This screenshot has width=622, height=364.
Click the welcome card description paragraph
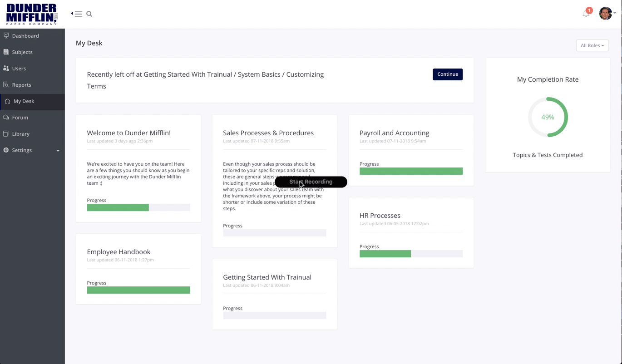coord(138,174)
